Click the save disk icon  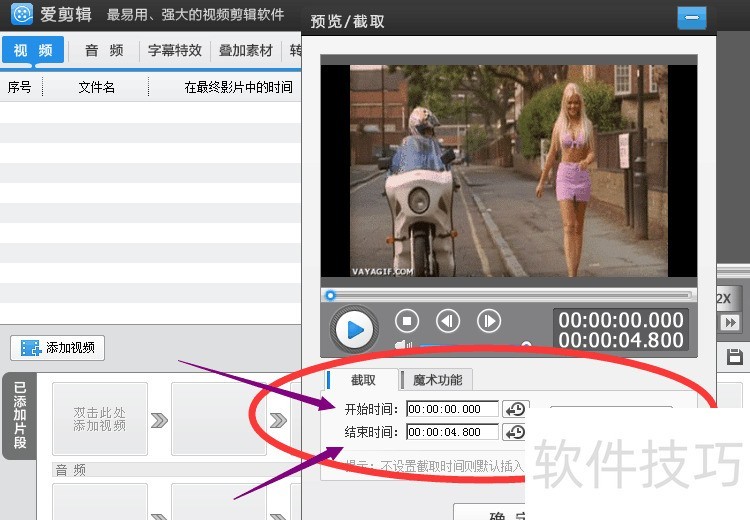click(734, 357)
